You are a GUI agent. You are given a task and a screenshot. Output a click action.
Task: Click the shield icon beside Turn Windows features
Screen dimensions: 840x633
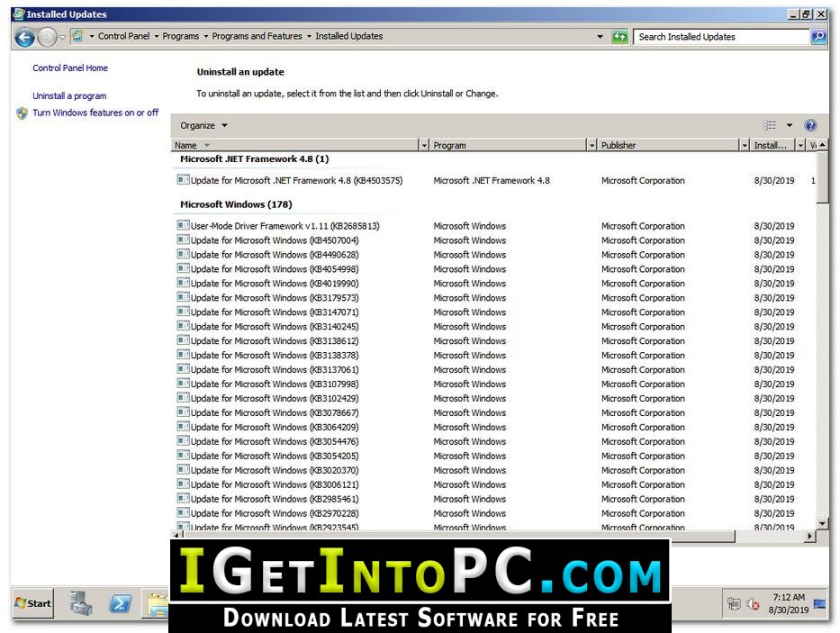[x=22, y=113]
